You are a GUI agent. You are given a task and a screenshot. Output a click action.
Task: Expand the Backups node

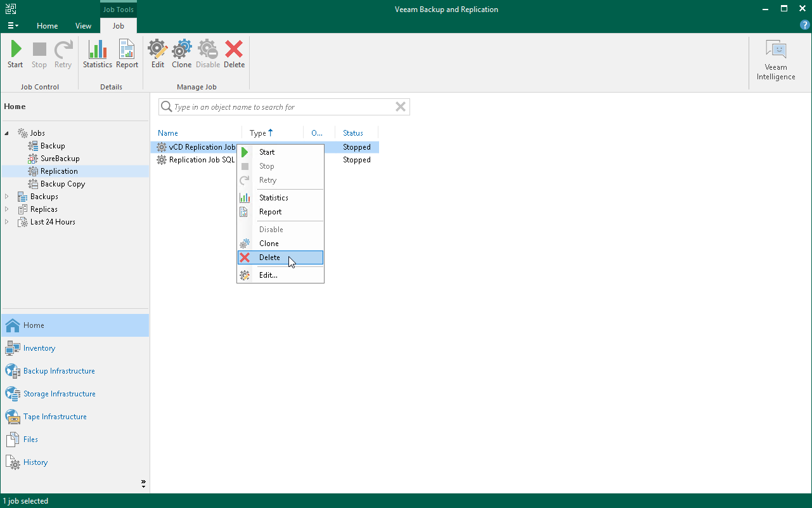click(x=6, y=196)
